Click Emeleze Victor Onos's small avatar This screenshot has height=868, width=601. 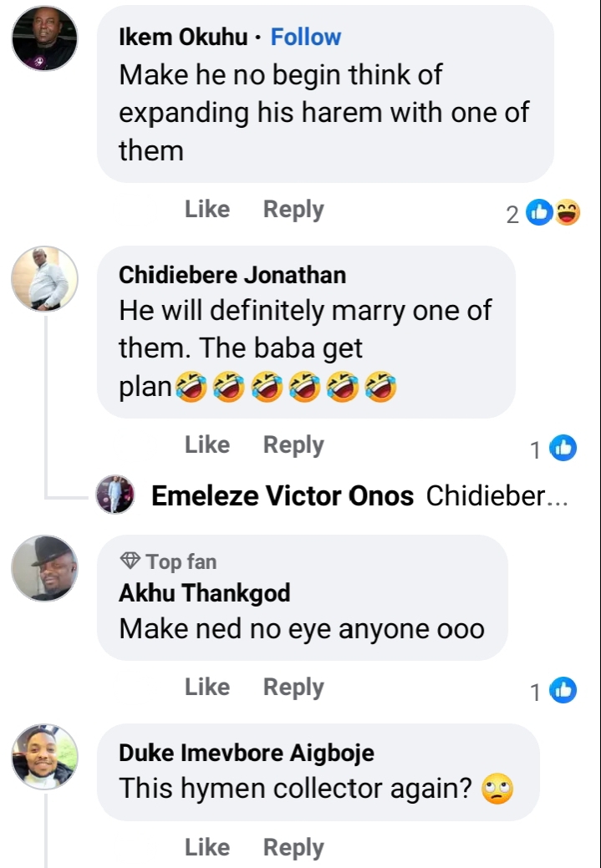point(115,495)
